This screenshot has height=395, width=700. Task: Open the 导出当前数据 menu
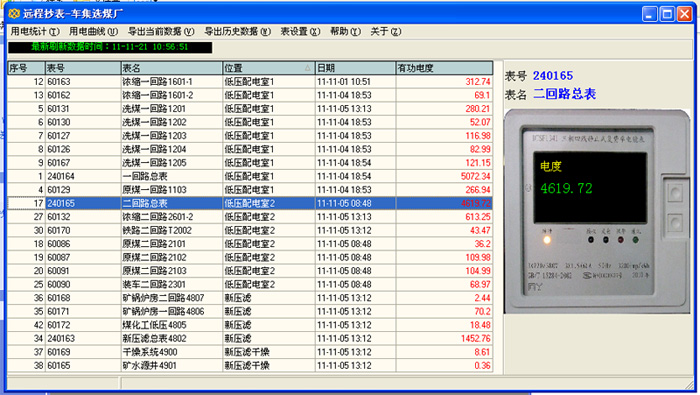[161, 31]
